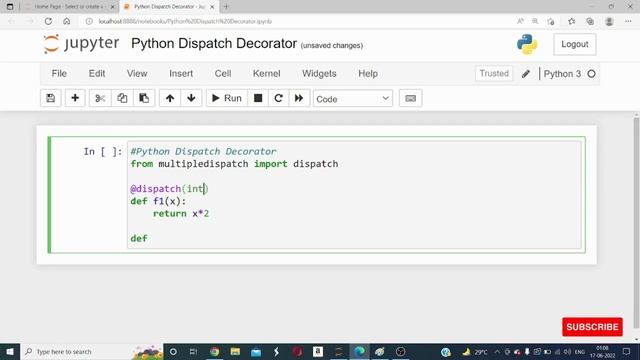Open the Windows Start menu
This screenshot has width=640, height=360.
10,351
